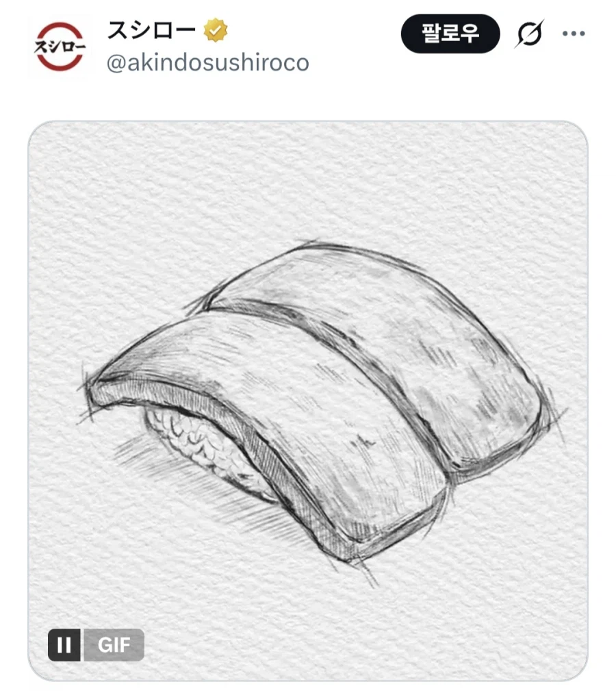This screenshot has height=691, width=616.
Task: Open the Sushiro profile avatar
Action: coord(60,47)
